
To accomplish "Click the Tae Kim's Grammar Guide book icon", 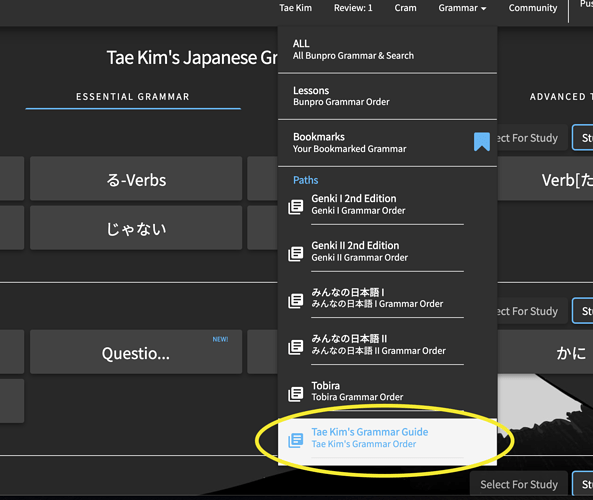I will (296, 440).
